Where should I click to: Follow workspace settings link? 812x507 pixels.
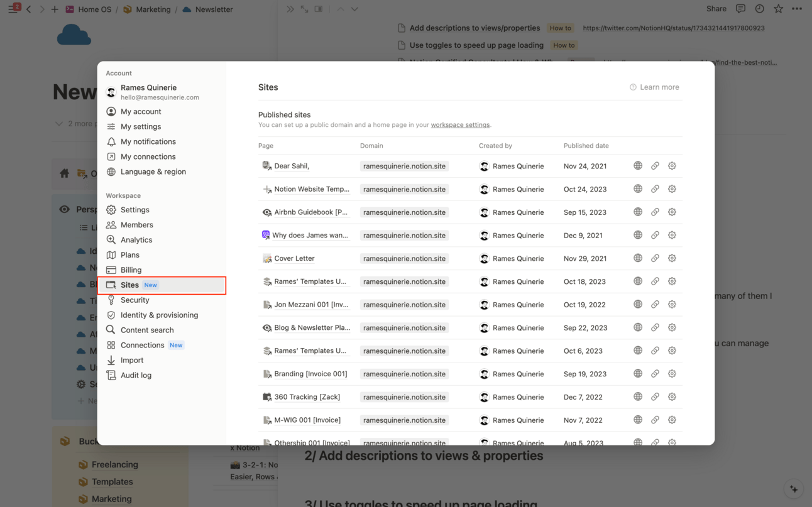(460, 125)
